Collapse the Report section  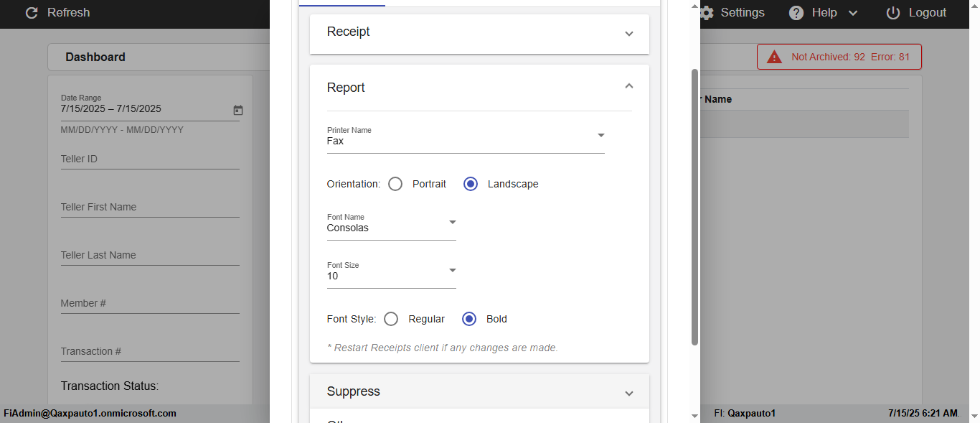click(x=629, y=86)
